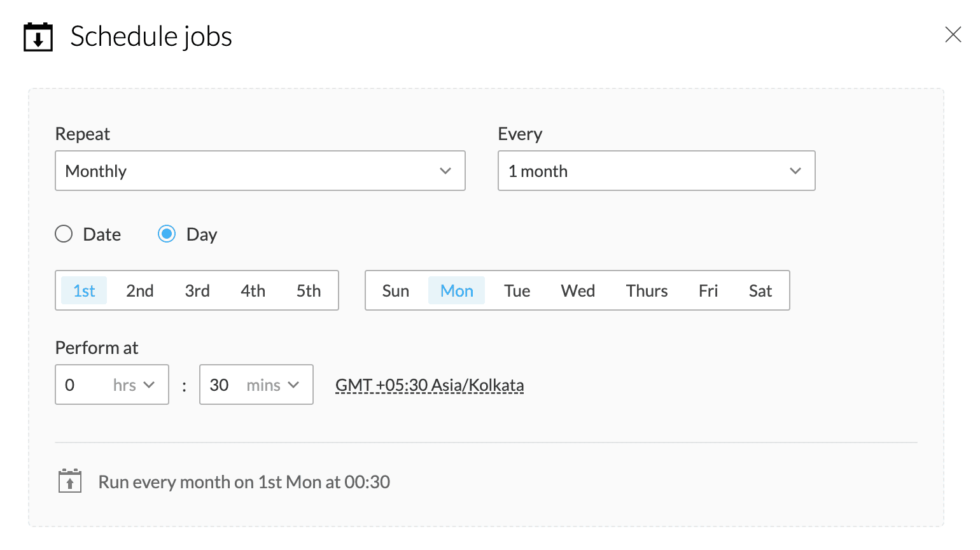Select Sun as the weekday
980x550 pixels.
395,291
